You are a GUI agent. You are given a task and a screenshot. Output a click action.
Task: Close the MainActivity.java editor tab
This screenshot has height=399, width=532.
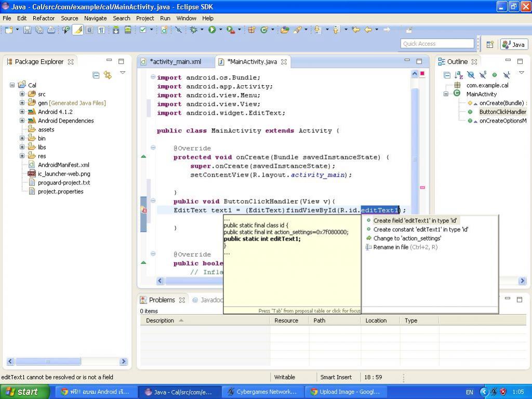pos(284,62)
